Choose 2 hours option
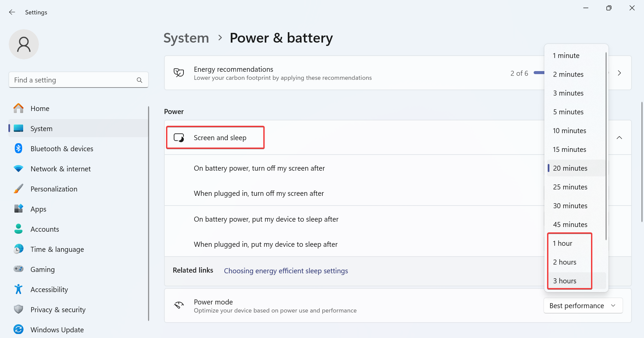This screenshot has height=338, width=644. coord(577,262)
